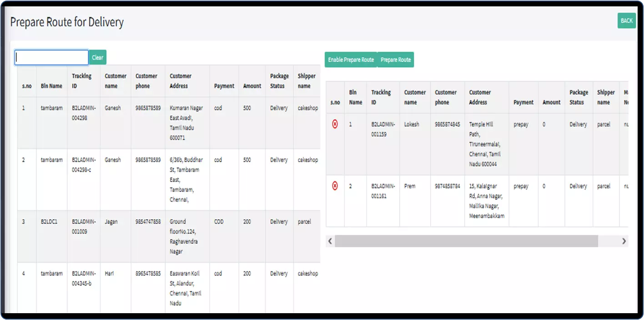Click tracking ID B2LADMIN-001161 in route table

[x=382, y=191]
